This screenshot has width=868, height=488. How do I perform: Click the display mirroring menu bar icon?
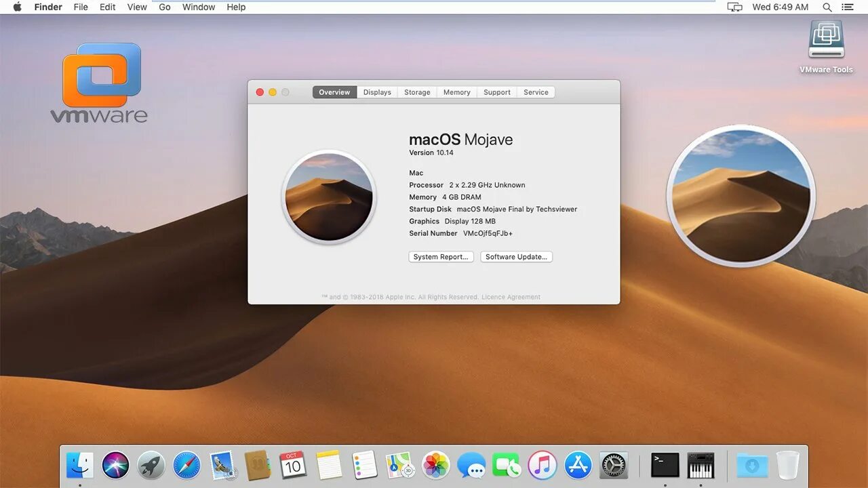735,7
